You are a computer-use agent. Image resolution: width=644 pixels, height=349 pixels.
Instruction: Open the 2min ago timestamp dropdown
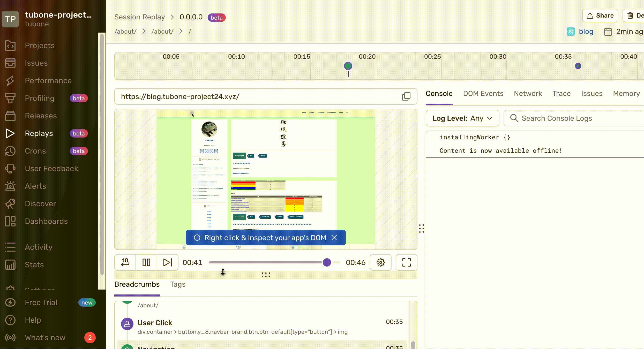(x=629, y=31)
